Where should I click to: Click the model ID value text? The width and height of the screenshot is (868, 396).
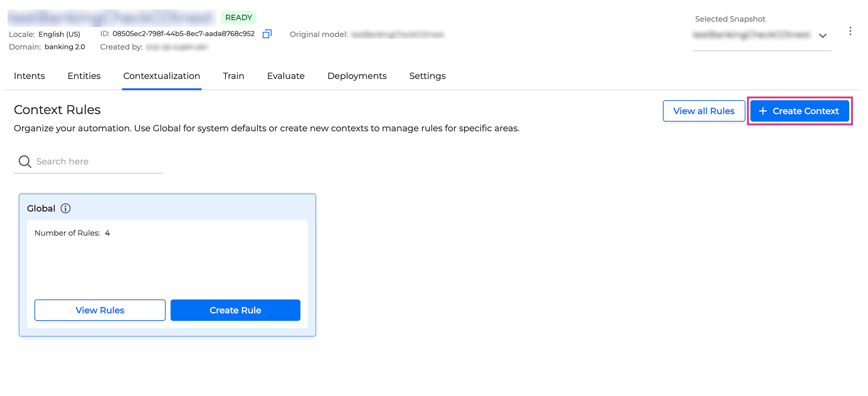[x=183, y=34]
